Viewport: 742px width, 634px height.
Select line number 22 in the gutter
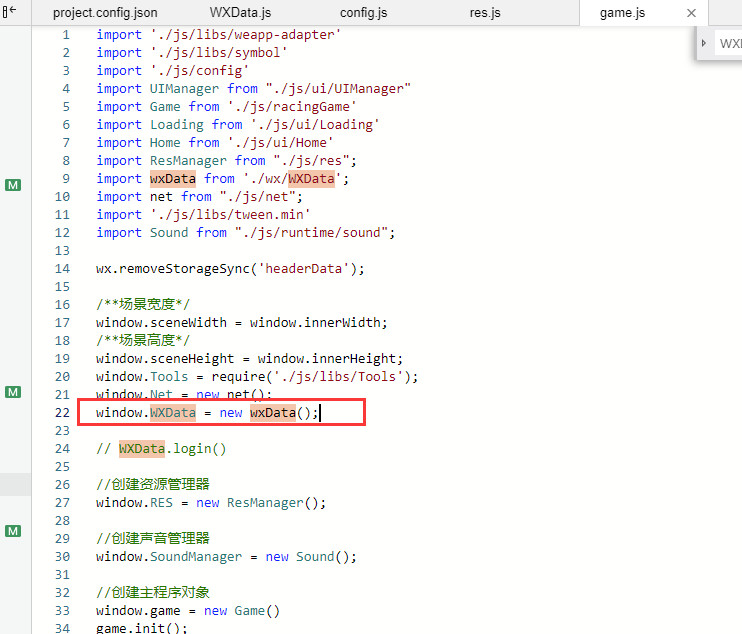pos(62,413)
